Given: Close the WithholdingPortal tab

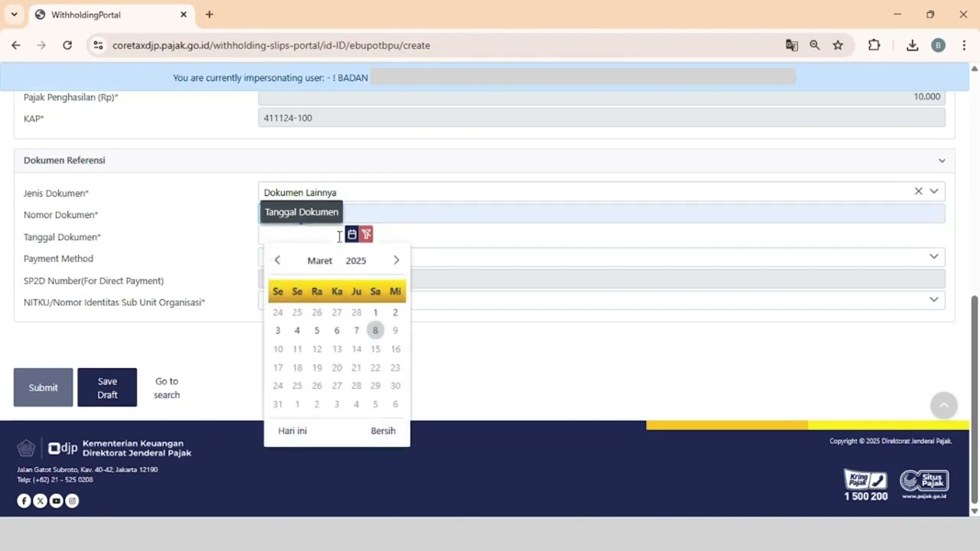Looking at the screenshot, I should tap(184, 15).
